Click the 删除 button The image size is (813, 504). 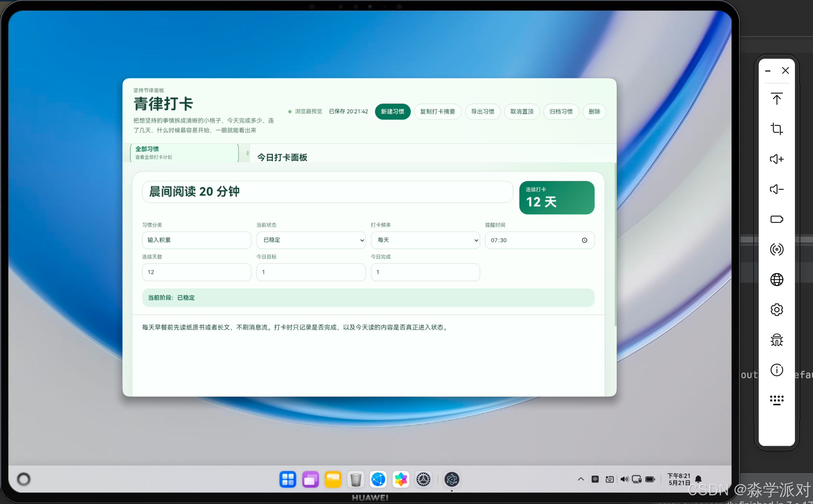594,111
